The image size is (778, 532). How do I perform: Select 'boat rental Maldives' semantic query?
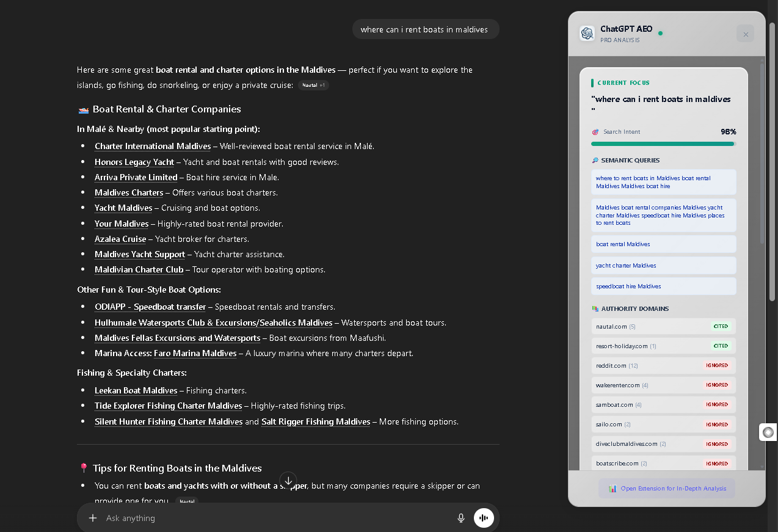663,244
